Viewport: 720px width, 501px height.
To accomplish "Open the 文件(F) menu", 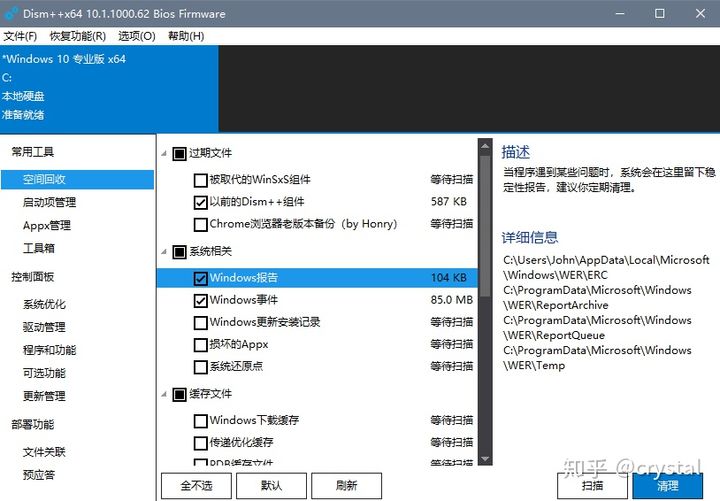I will (20, 36).
